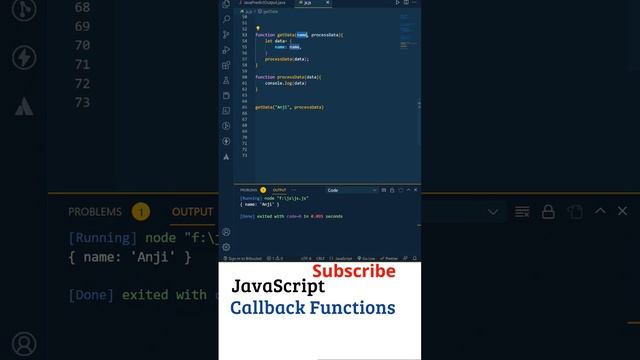
Task: Click the lightbulb code action icon
Action: click(258, 28)
